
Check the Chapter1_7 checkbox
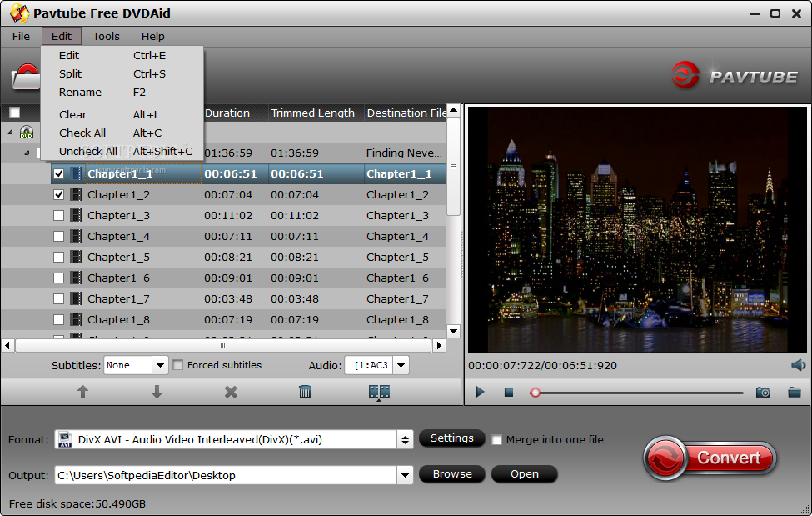(x=59, y=298)
